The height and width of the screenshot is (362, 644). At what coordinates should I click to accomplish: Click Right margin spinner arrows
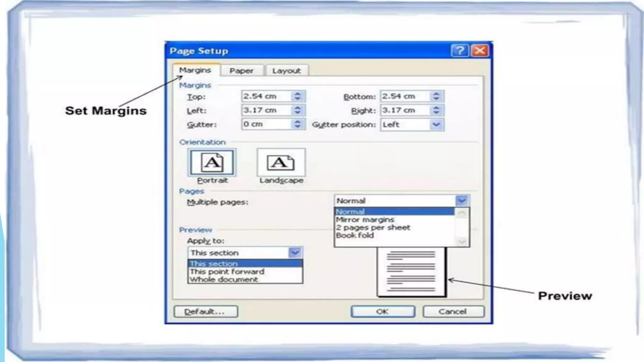click(x=436, y=110)
